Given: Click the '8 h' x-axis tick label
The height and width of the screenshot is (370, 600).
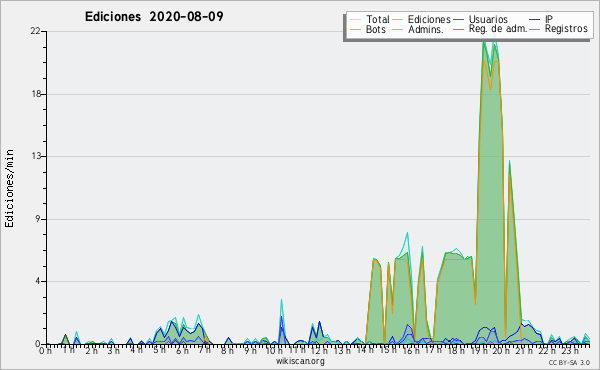Looking at the screenshot, I should point(227,350).
